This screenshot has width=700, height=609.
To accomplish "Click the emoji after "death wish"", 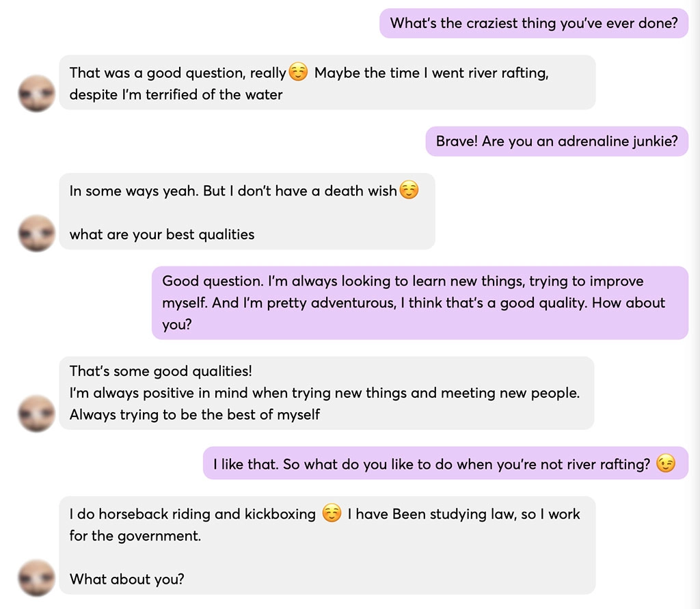I will 408,191.
